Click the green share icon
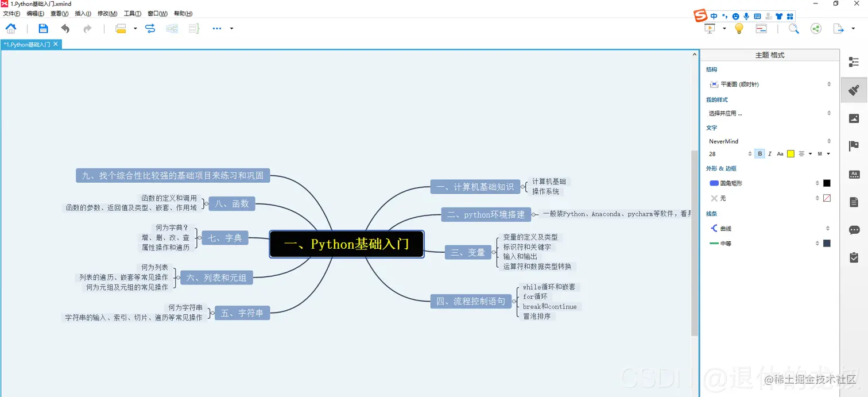The width and height of the screenshot is (868, 397). click(x=816, y=28)
